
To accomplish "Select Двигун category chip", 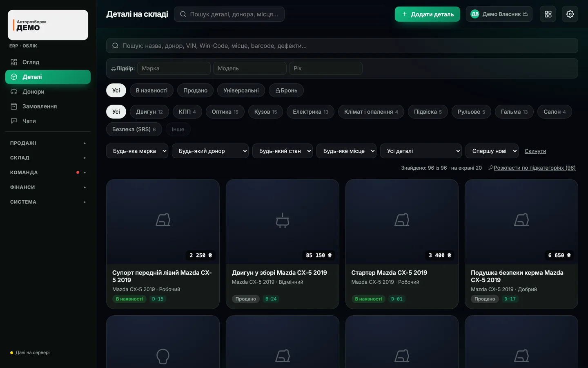I will point(149,112).
